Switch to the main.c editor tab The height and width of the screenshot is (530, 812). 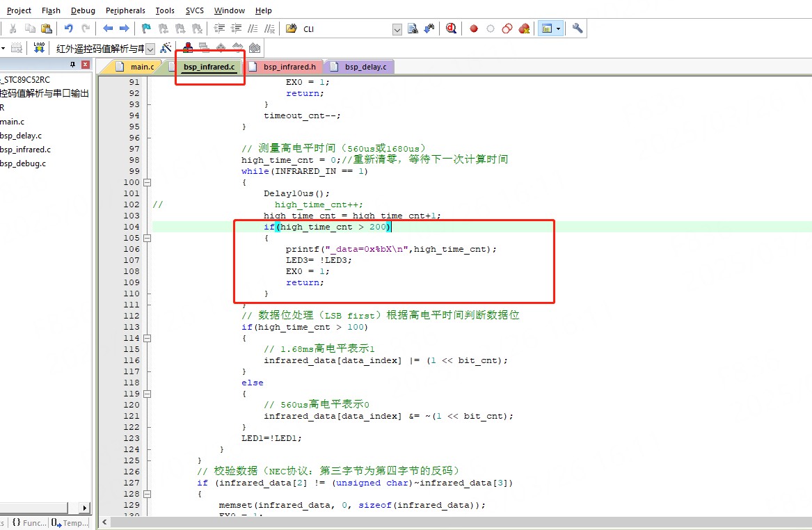click(136, 67)
